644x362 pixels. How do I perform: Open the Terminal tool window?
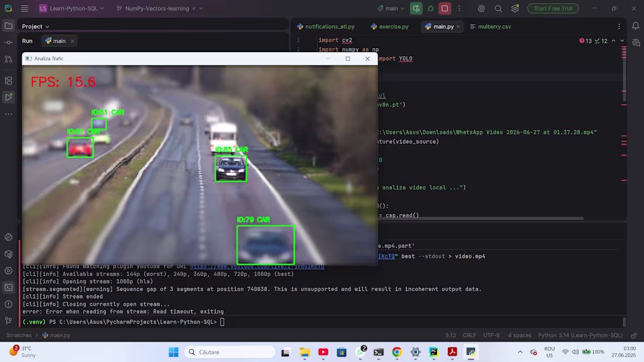[x=8, y=287]
